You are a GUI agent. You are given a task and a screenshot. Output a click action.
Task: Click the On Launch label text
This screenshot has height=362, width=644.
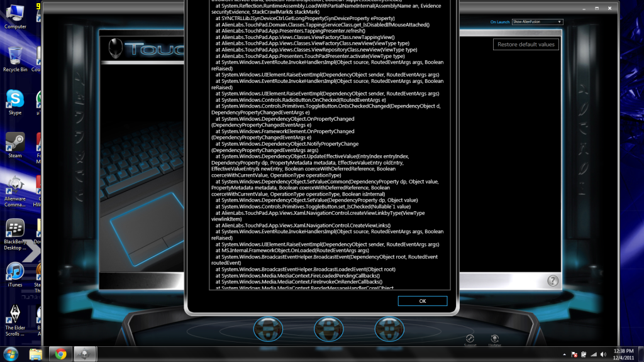pyautogui.click(x=500, y=22)
